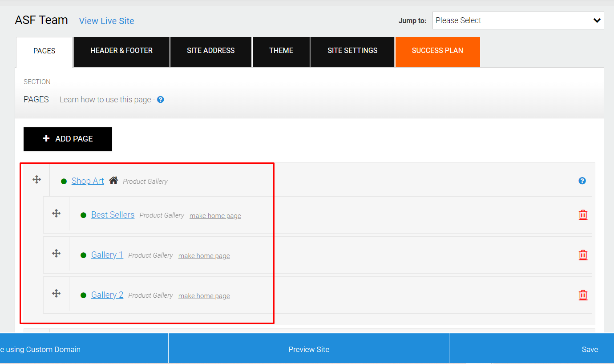Image resolution: width=614 pixels, height=364 pixels.
Task: Click the move handle next to Shop Art
Action: coord(36,180)
